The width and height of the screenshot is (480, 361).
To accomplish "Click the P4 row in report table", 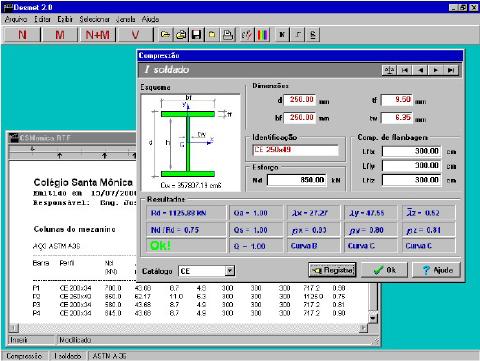I will click(x=189, y=313).
